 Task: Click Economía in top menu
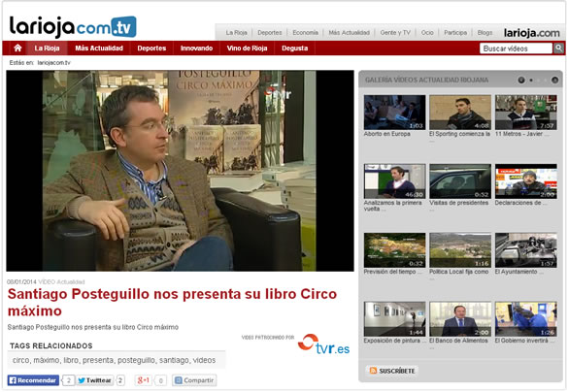[306, 33]
